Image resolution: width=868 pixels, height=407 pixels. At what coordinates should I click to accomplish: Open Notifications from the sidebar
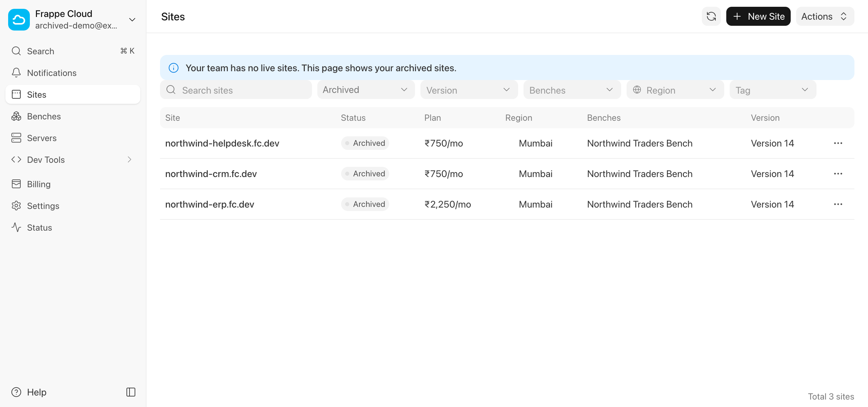(x=73, y=73)
